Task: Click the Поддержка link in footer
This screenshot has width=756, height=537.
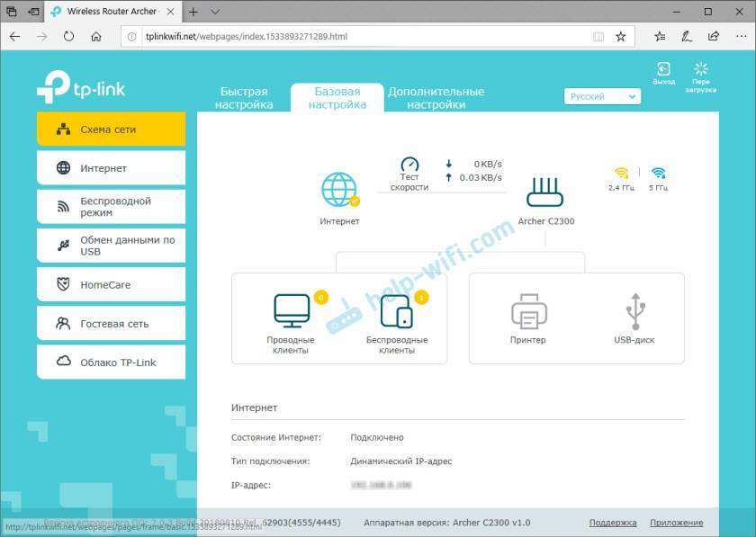Action: click(613, 523)
